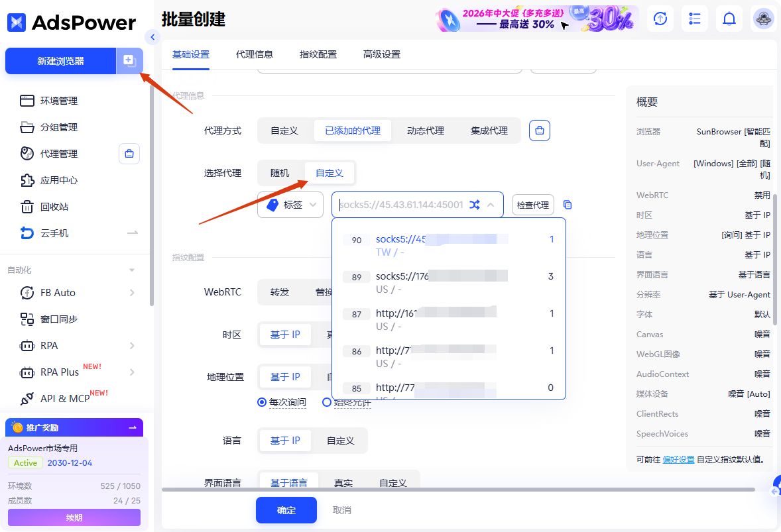Click the AdsPower logo
Viewport: 781px width, 532px height.
click(x=71, y=23)
